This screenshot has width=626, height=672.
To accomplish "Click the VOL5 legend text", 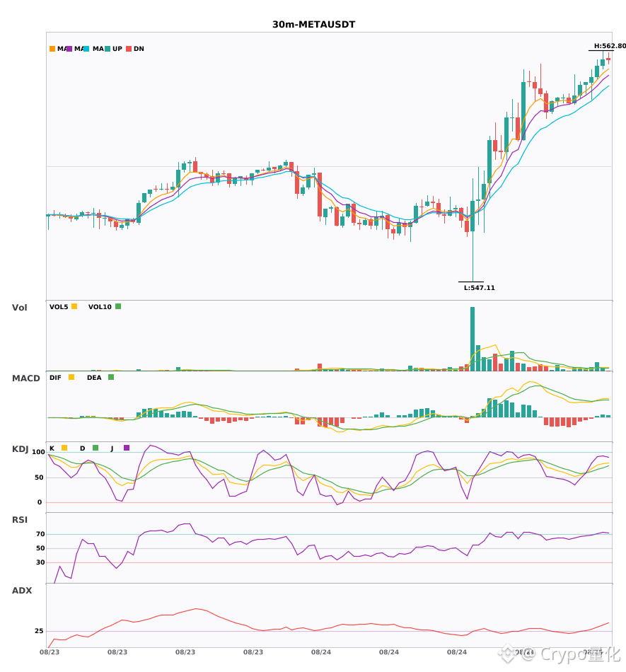I will pos(59,307).
